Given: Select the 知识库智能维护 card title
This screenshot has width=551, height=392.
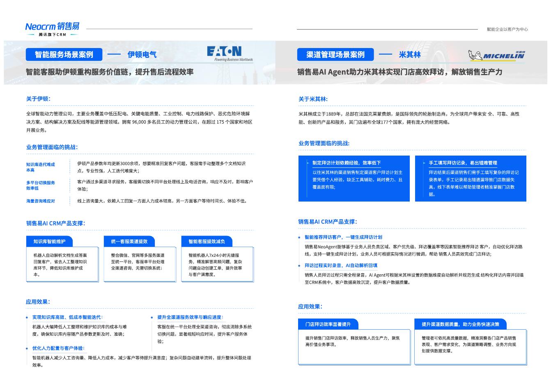Looking at the screenshot, I should (x=49, y=241).
